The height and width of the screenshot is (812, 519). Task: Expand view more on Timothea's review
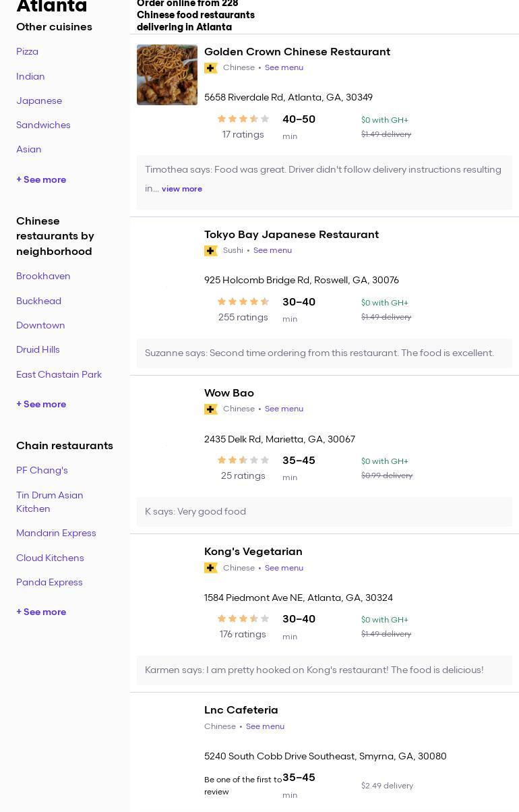pos(181,189)
